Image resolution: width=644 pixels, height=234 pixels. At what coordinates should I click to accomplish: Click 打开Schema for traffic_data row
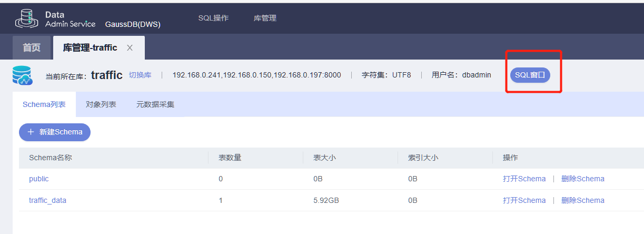[x=524, y=200]
